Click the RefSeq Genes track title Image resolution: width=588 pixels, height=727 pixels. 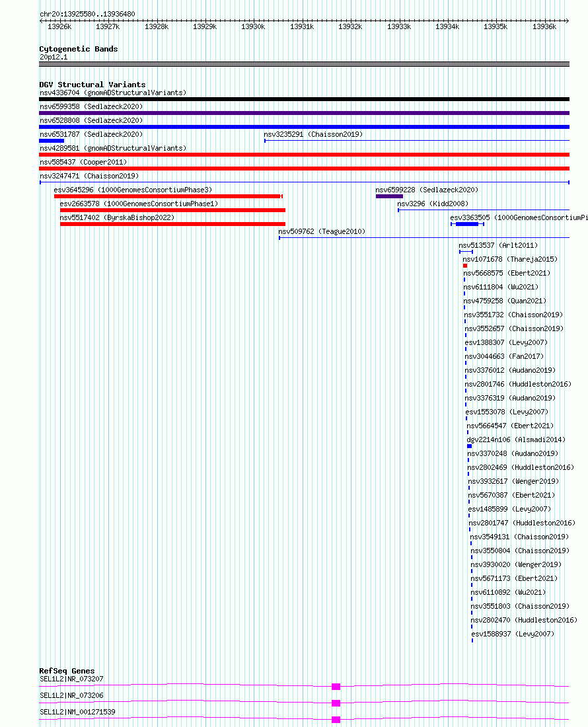[67, 671]
